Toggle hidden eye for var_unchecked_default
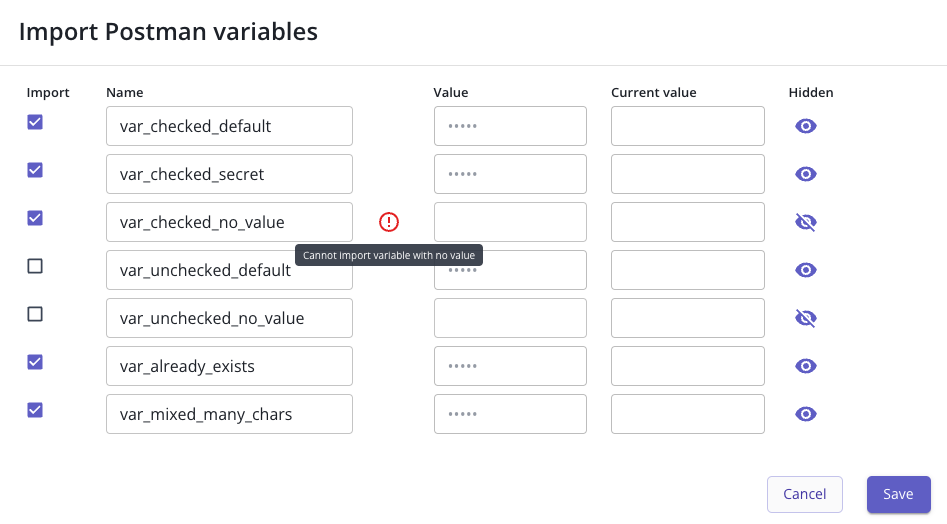The width and height of the screenshot is (947, 524). click(806, 270)
